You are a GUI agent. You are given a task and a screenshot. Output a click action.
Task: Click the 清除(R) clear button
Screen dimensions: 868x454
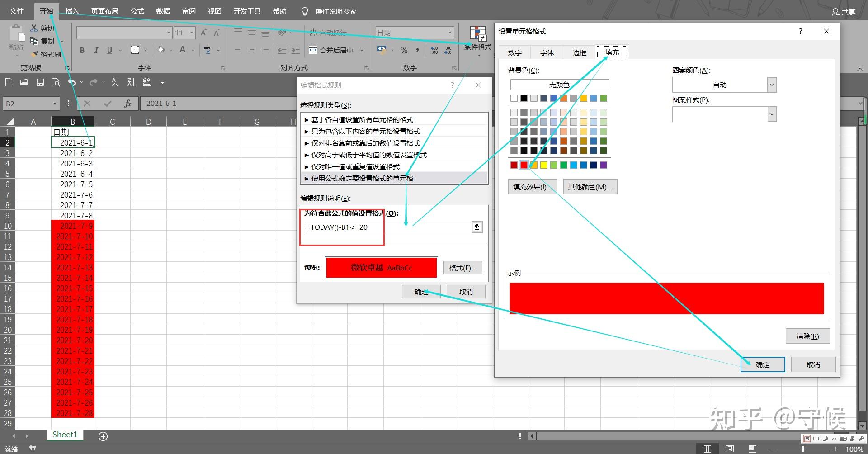807,336
